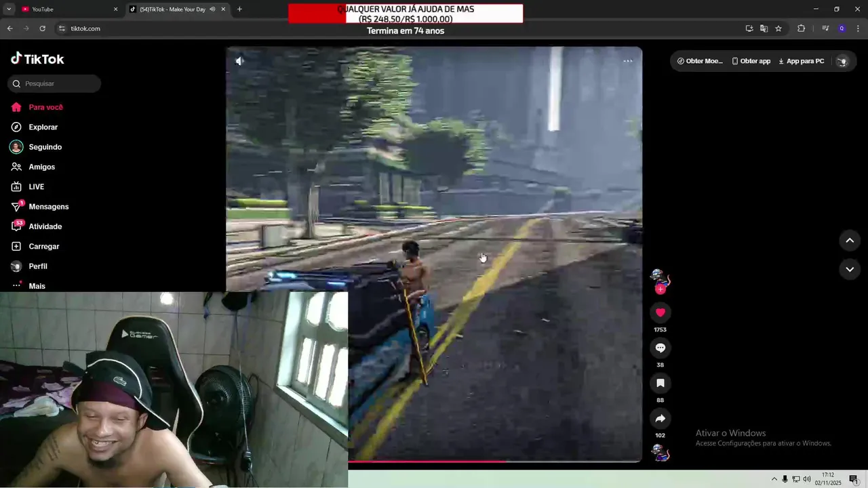Open Chrome profile Q avatar
868x488 pixels.
tap(842, 28)
